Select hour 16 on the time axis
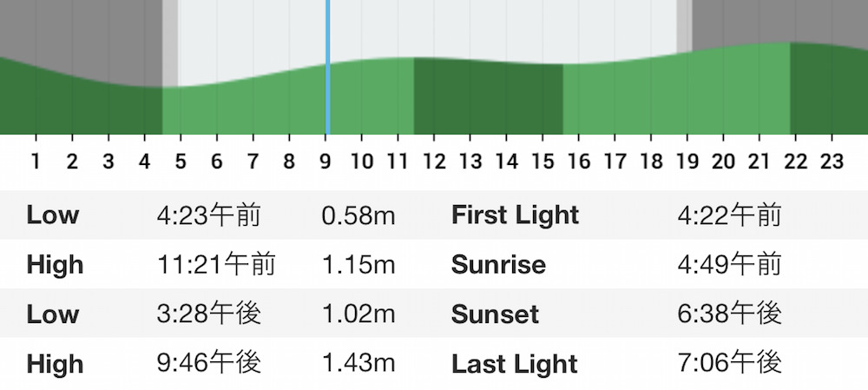This screenshot has height=390, width=868. pos(578,162)
